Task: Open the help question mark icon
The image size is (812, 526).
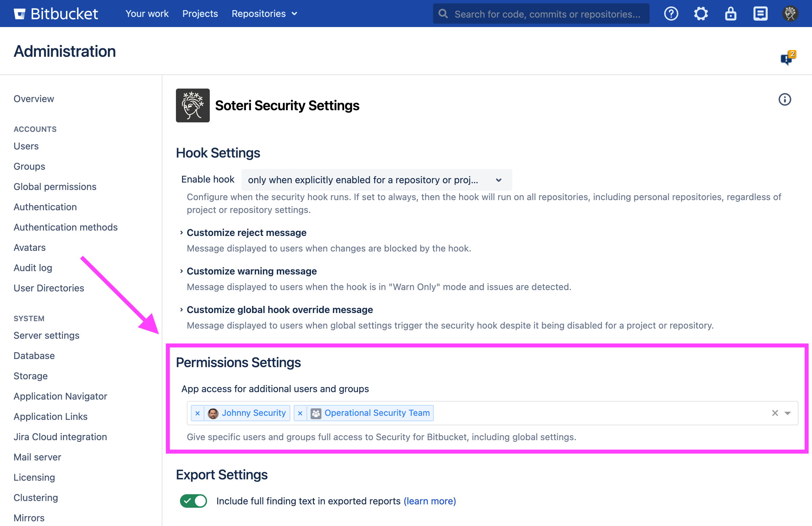Action: pos(671,14)
